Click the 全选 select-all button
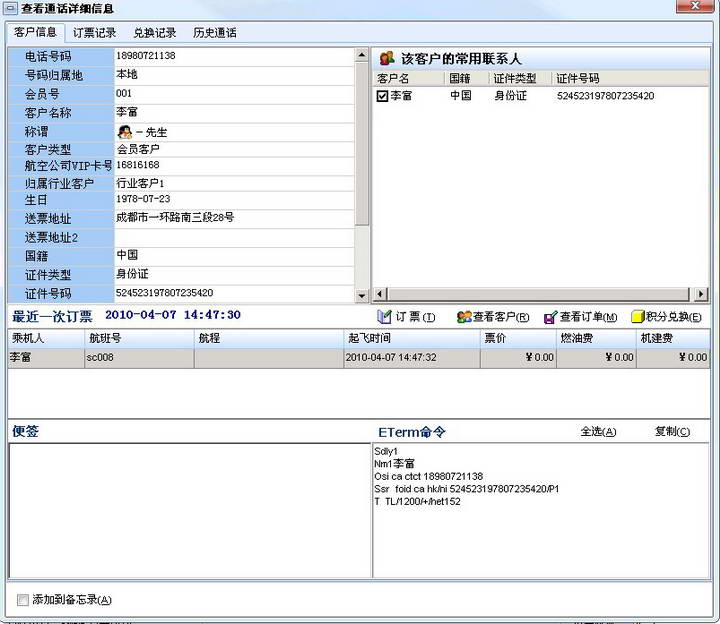This screenshot has width=720, height=624. tap(598, 432)
